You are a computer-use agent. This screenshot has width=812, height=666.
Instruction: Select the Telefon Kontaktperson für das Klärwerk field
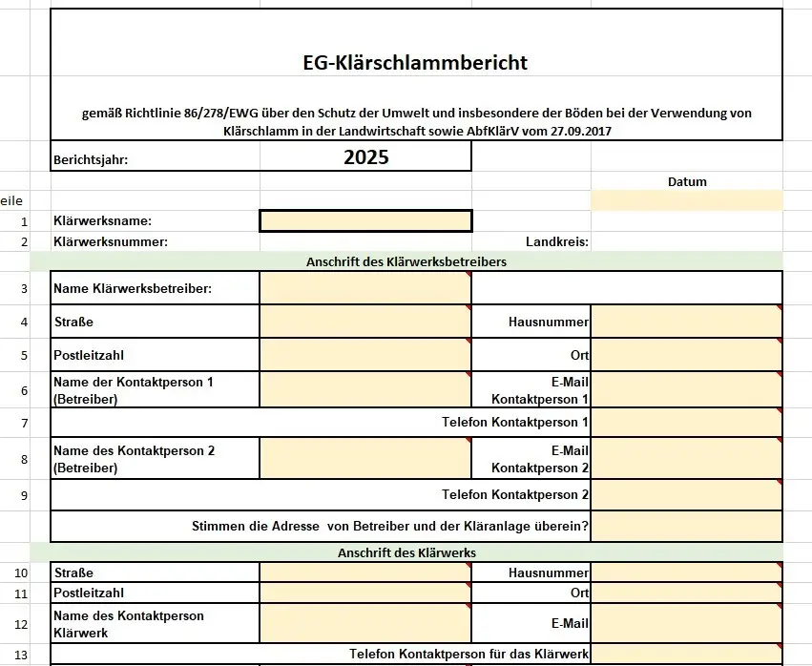click(686, 654)
